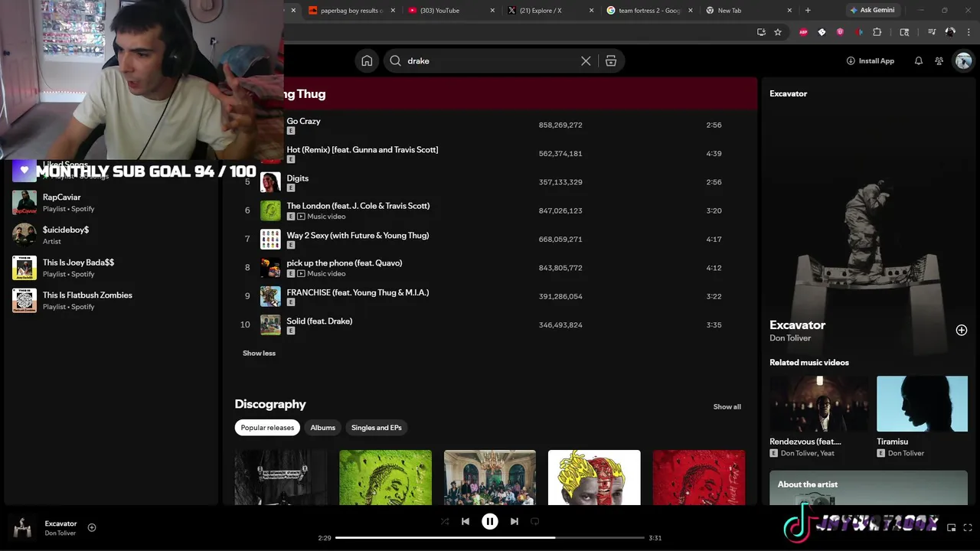Toggle shuffle in the player bar
The width and height of the screenshot is (980, 551).
445,521
